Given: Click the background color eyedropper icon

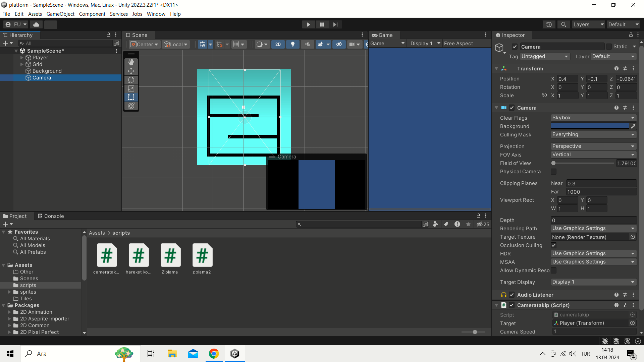Looking at the screenshot, I should [633, 126].
